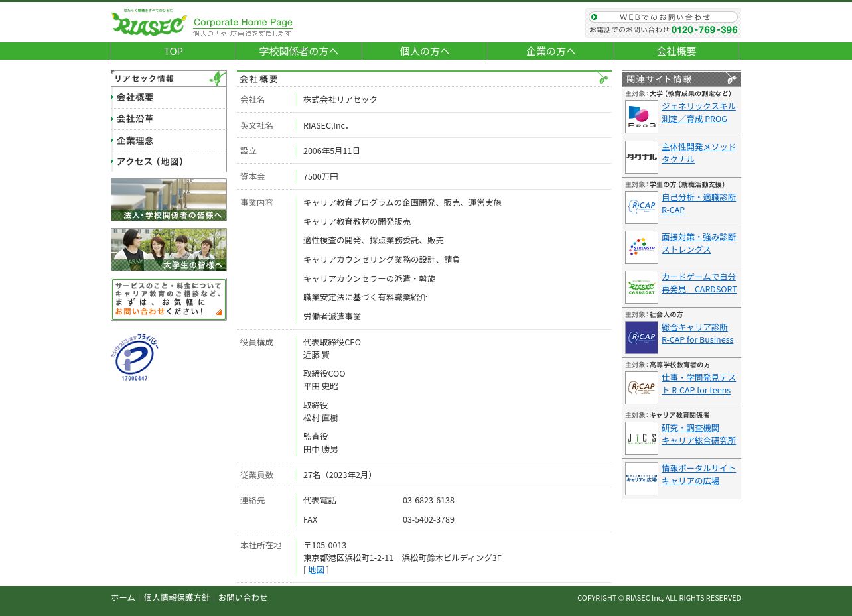Viewport: 852px width, 616px height.
Task: Open カードゲームで自分再発見 CARDSORT link
Action: point(699,283)
